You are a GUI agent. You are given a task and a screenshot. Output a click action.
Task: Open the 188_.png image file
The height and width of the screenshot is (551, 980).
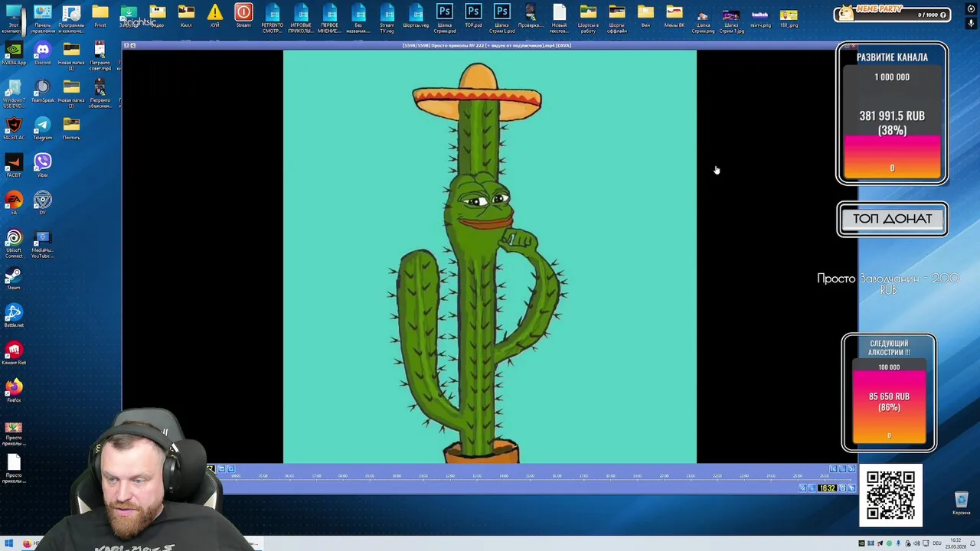pyautogui.click(x=789, y=15)
